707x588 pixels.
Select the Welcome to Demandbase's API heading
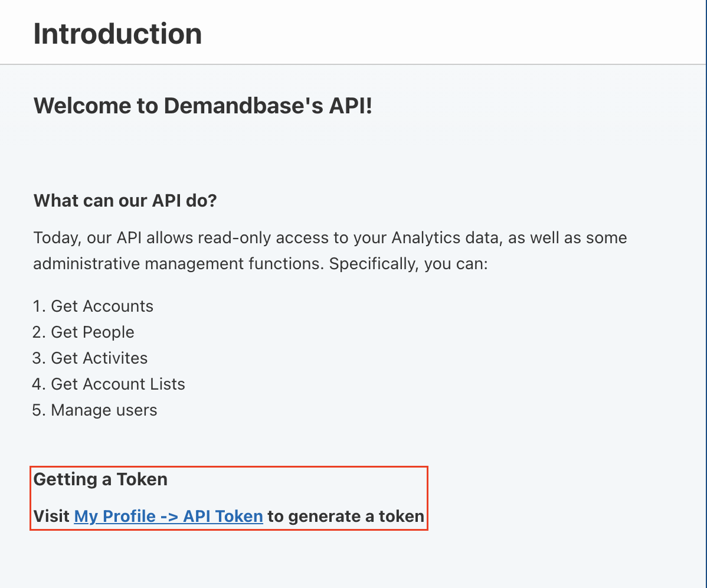coord(202,106)
